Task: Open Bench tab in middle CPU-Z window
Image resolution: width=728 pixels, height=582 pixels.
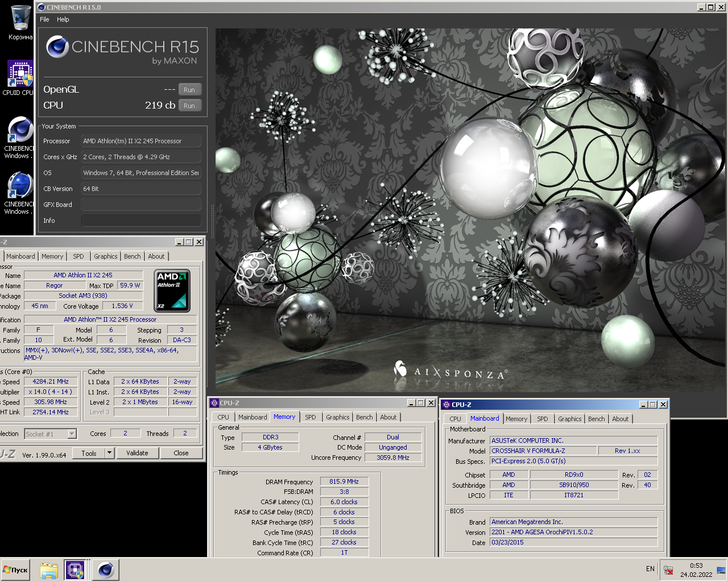Action: click(x=365, y=417)
